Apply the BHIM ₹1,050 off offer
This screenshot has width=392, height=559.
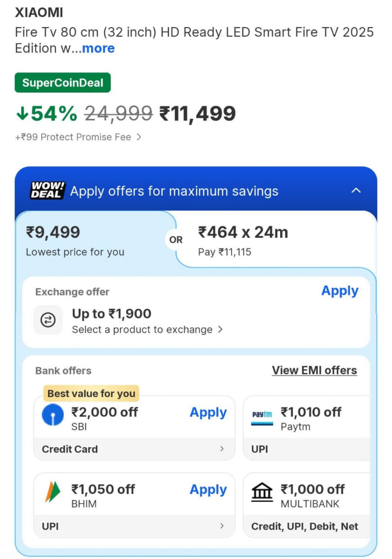(x=208, y=490)
